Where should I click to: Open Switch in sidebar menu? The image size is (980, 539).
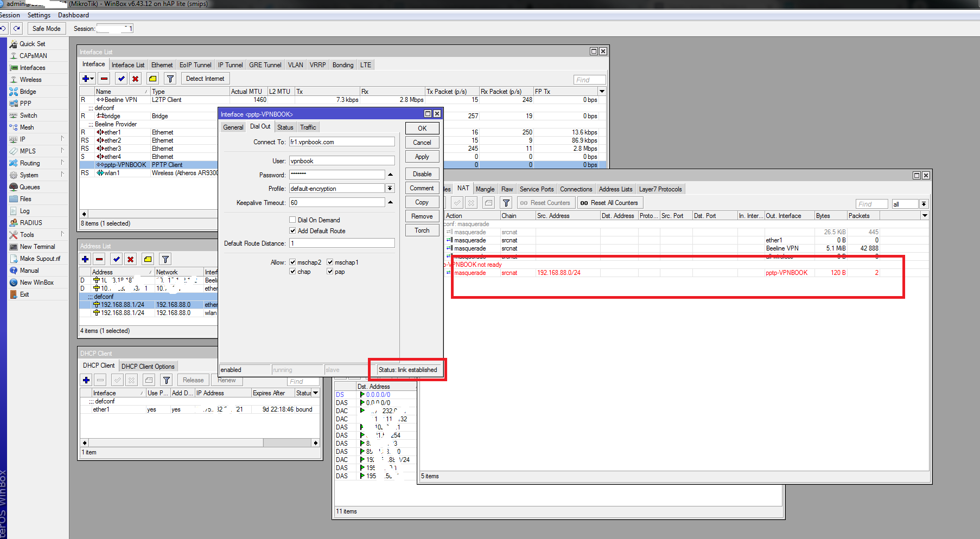tap(28, 116)
